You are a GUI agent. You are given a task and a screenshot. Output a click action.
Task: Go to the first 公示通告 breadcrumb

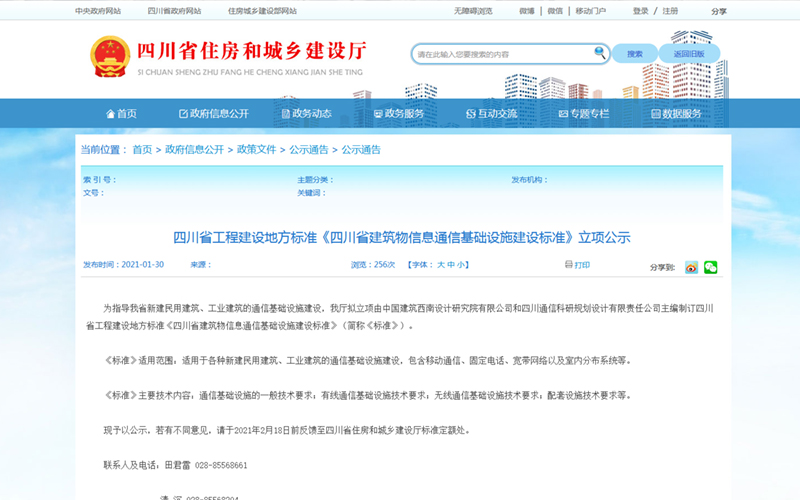tap(309, 149)
